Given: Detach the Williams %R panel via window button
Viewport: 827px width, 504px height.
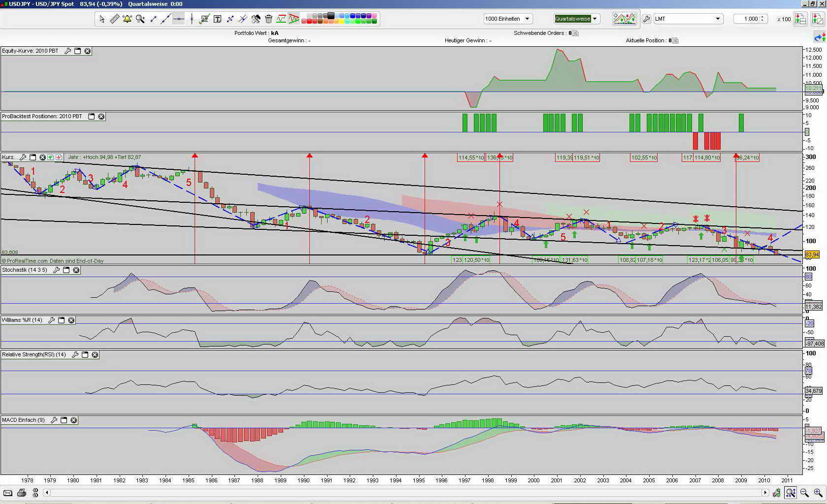Looking at the screenshot, I should click(61, 320).
